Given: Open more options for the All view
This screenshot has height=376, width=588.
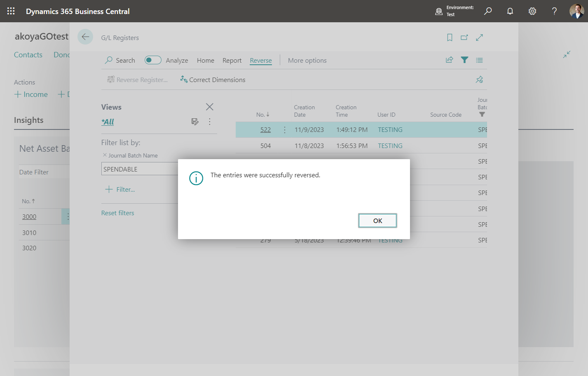Looking at the screenshot, I should coord(210,122).
